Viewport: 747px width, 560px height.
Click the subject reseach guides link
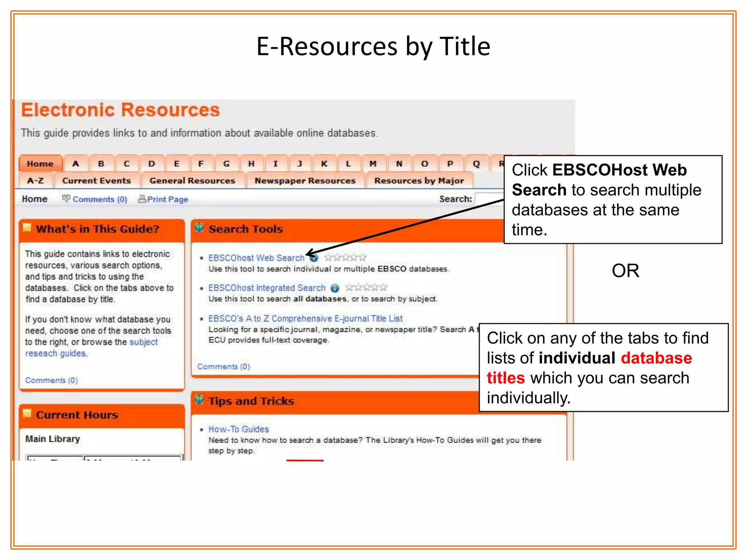[x=91, y=347]
